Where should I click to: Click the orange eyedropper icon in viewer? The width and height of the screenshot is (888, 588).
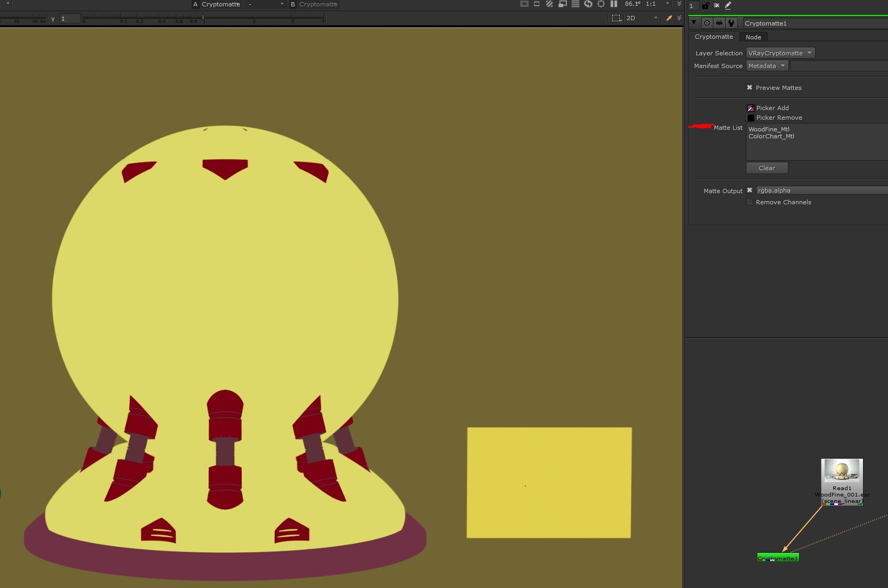pos(669,18)
